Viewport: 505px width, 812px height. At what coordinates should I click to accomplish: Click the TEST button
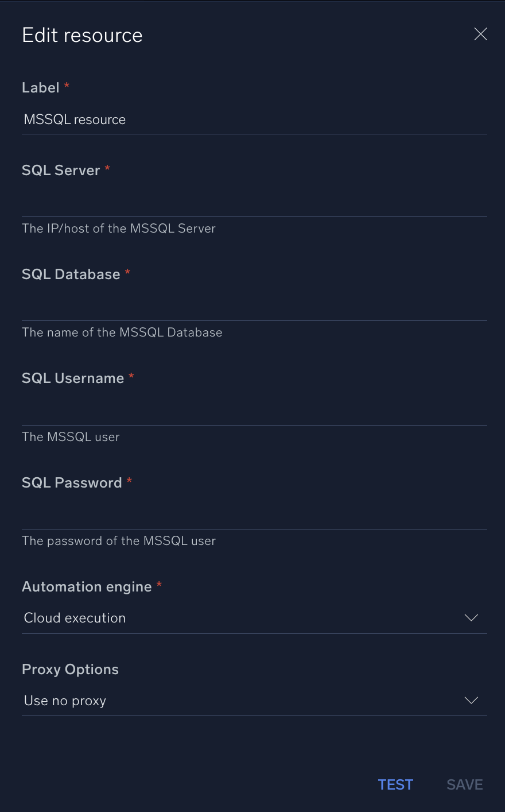pyautogui.click(x=395, y=784)
